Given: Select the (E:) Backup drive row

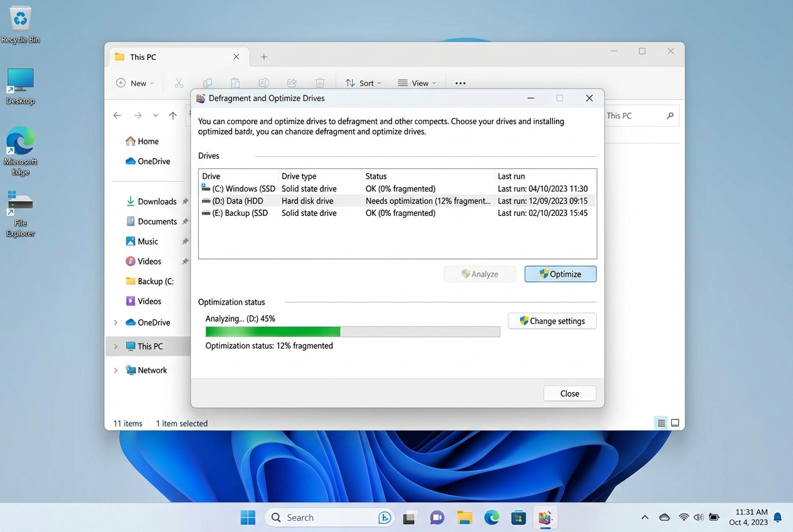Looking at the screenshot, I should pos(398,213).
